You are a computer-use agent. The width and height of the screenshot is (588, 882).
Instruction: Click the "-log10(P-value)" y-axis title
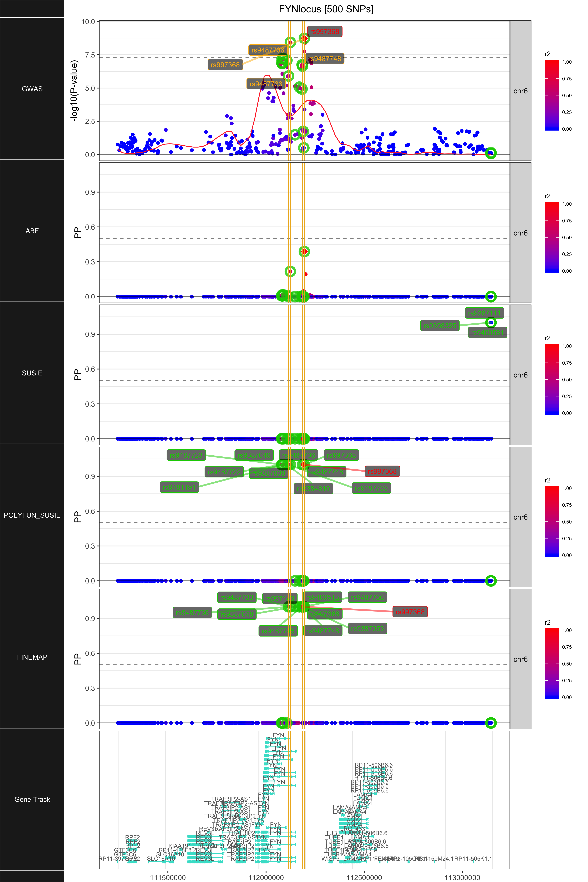74,91
